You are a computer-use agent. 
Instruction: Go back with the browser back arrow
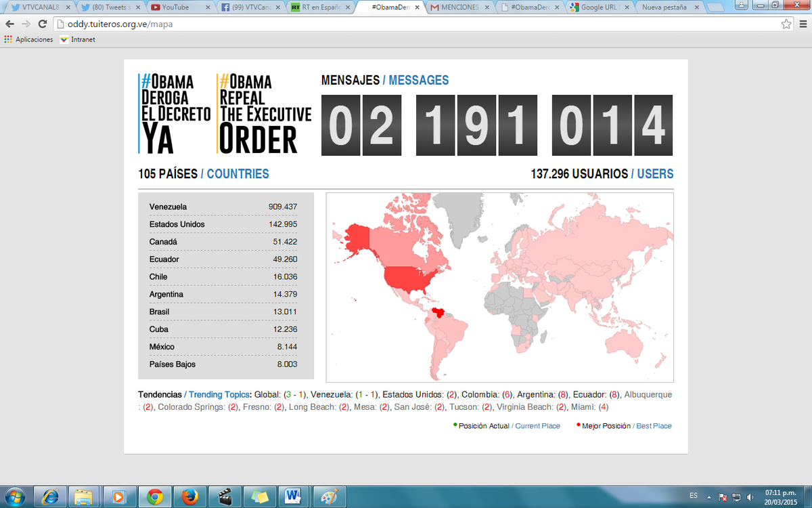pyautogui.click(x=10, y=24)
